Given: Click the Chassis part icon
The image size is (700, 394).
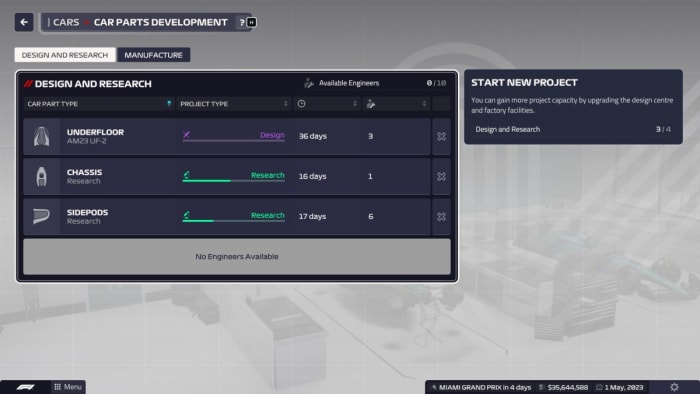Looking at the screenshot, I should (42, 176).
